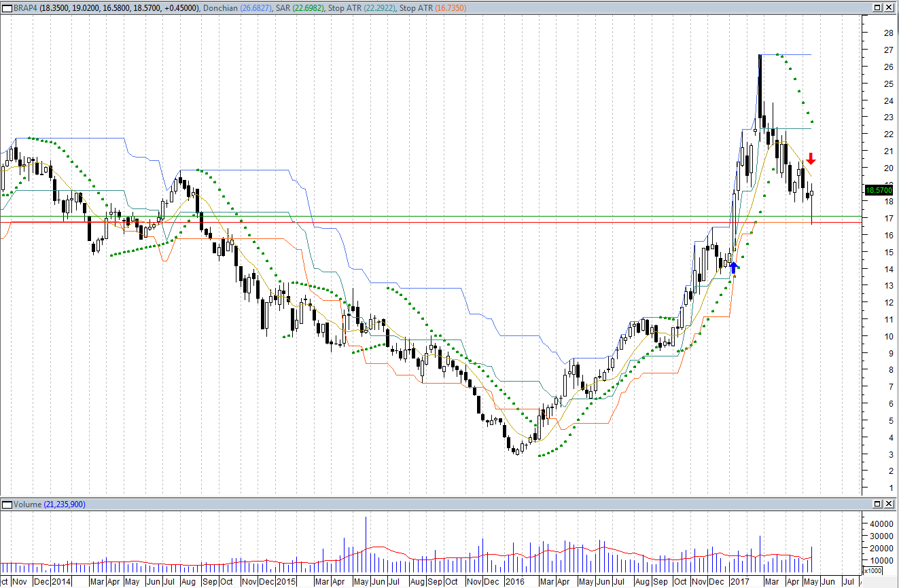Click the highlighted 18.5700 price tag on axis
The height and width of the screenshot is (588, 899).
click(x=879, y=191)
